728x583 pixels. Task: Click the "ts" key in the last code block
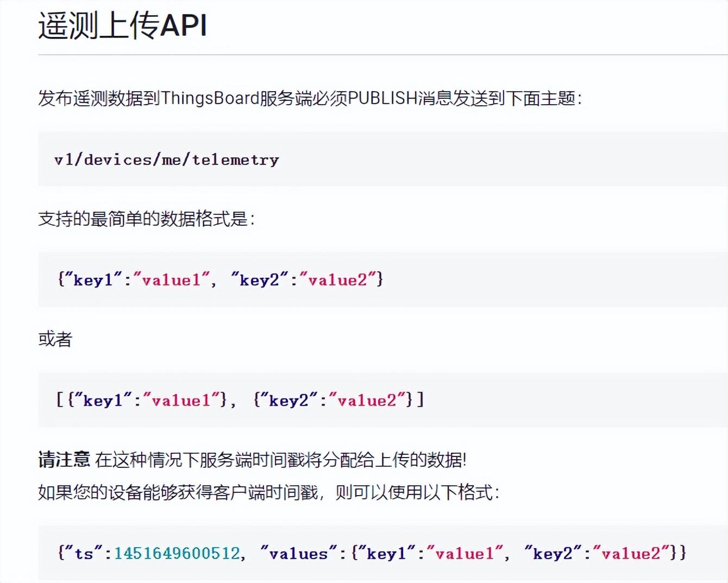(84, 553)
